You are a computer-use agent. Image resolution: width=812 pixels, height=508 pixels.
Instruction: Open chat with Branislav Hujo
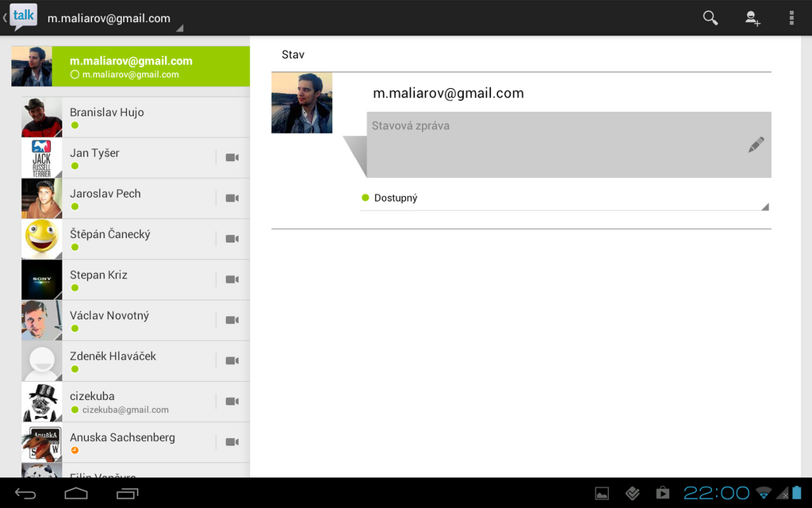pos(135,117)
